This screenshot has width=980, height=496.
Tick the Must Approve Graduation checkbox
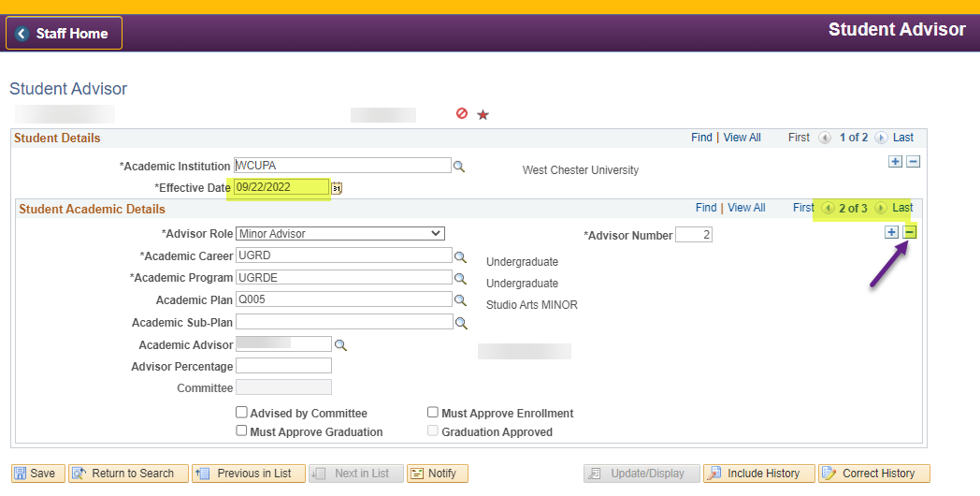click(x=241, y=431)
